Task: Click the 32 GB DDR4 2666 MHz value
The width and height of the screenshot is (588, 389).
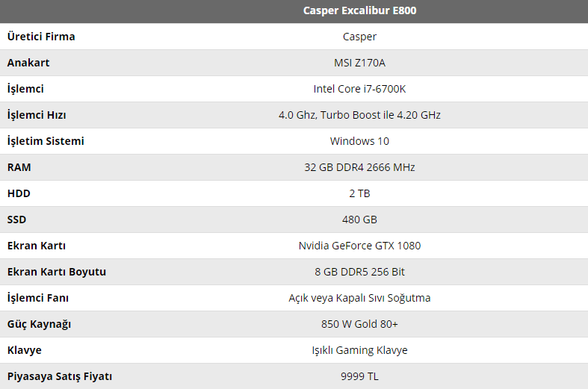Action: [x=359, y=167]
